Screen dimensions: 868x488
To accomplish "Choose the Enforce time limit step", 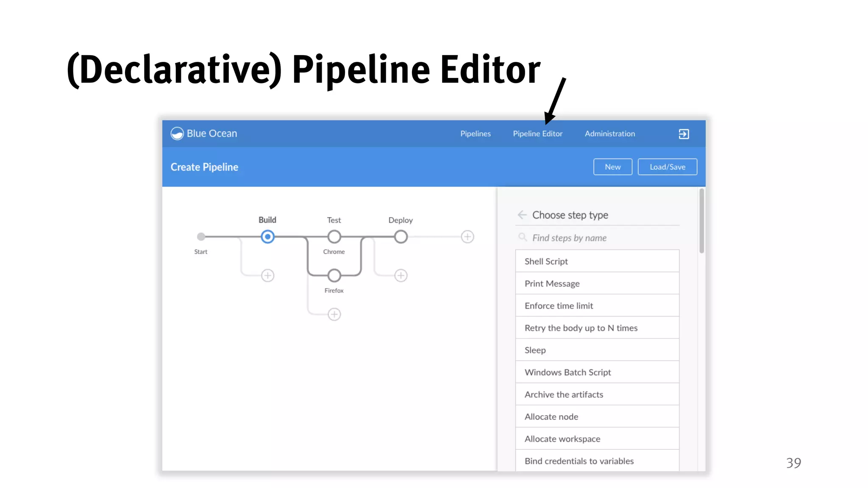I will click(x=597, y=305).
